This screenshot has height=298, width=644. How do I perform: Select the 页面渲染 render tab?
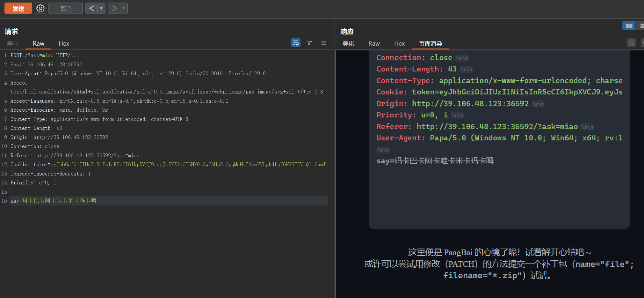pyautogui.click(x=430, y=43)
